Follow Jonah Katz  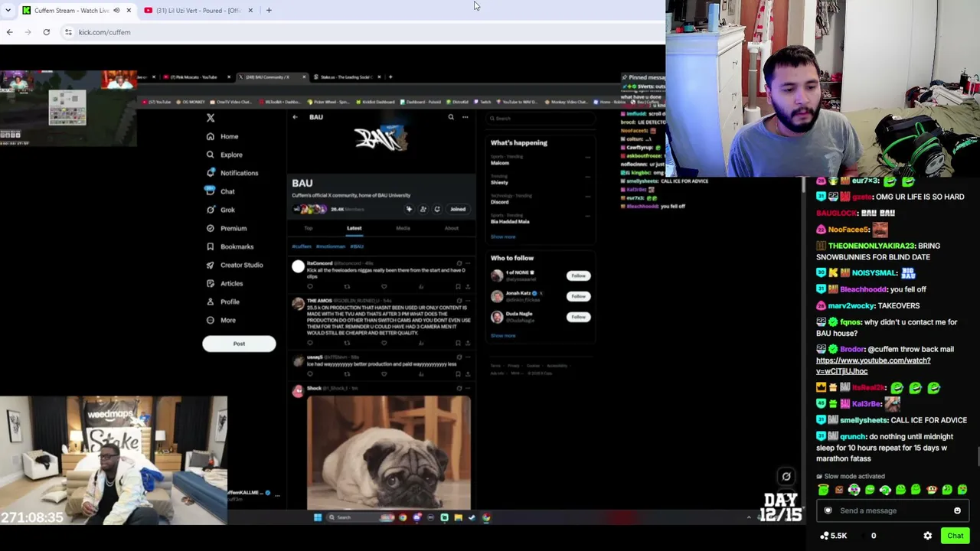coord(578,296)
